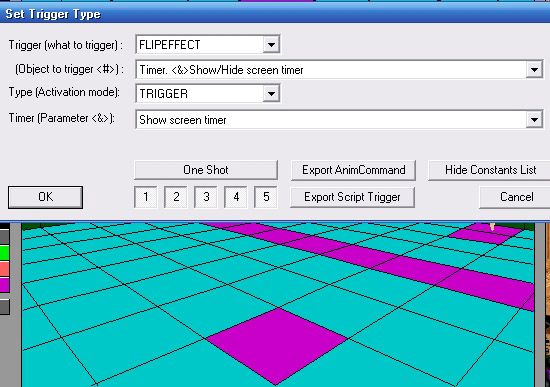
Task: Click Export AnimCommand button
Action: pyautogui.click(x=353, y=170)
